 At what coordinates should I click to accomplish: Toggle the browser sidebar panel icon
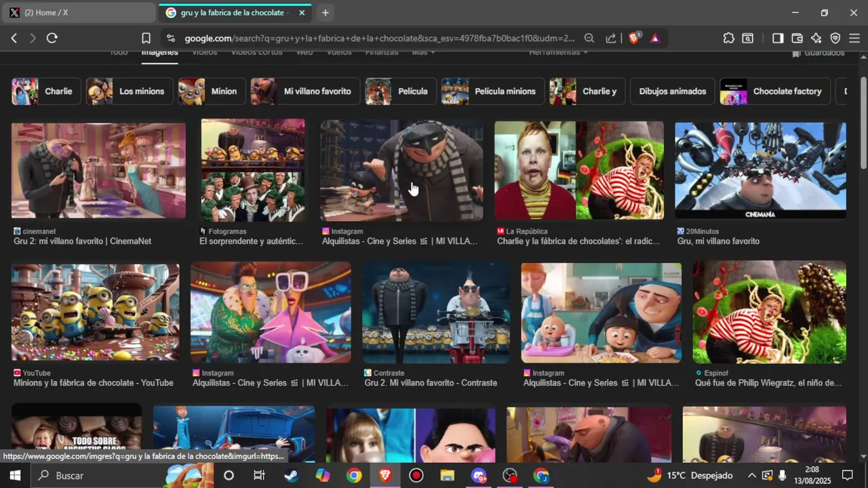click(778, 39)
